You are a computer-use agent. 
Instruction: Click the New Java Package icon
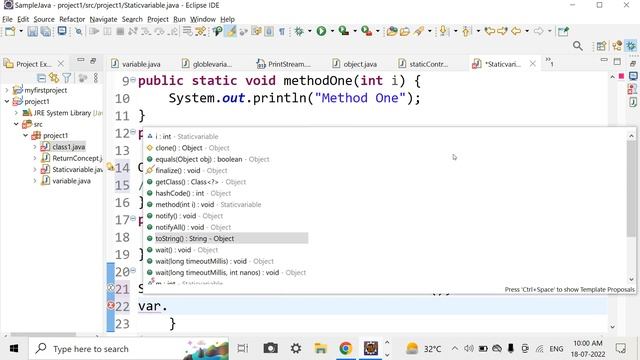[x=392, y=31]
